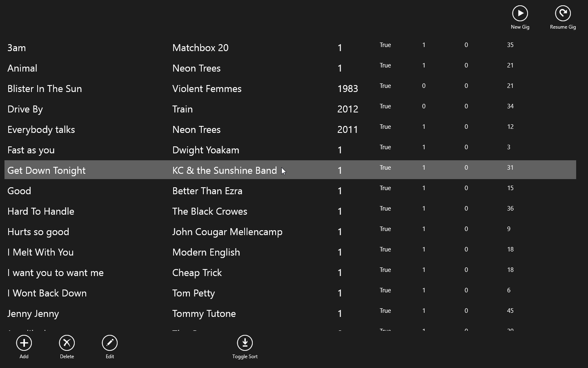Click 'True' in Blister In The Sun row
The width and height of the screenshot is (588, 368).
coord(385,86)
